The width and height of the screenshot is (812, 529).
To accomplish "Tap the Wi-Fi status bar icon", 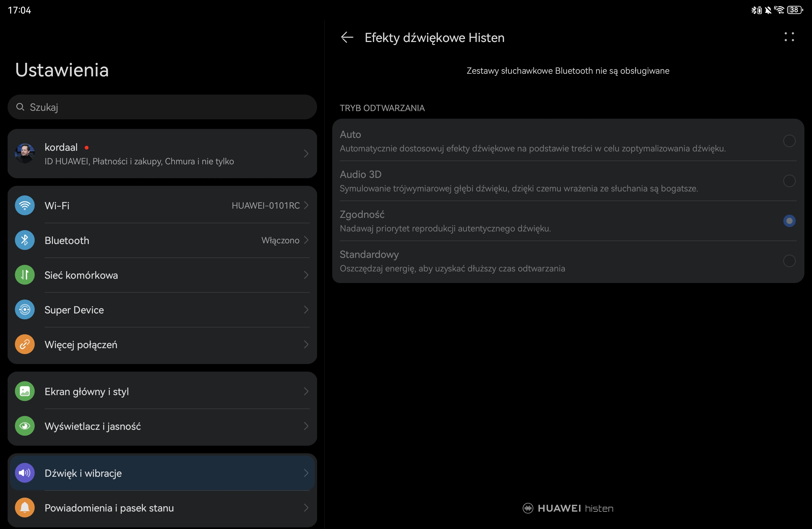I will [x=779, y=10].
